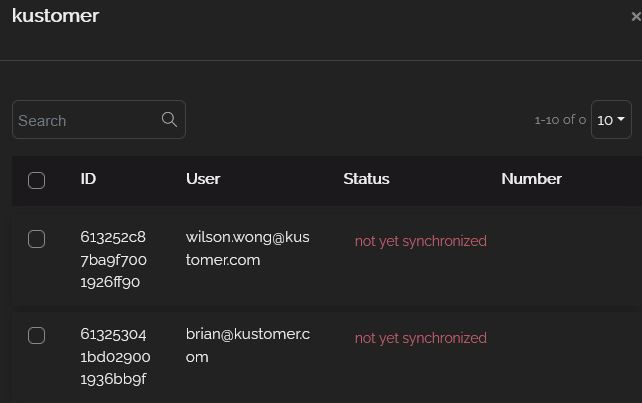Focus the Search input field

coord(99,120)
